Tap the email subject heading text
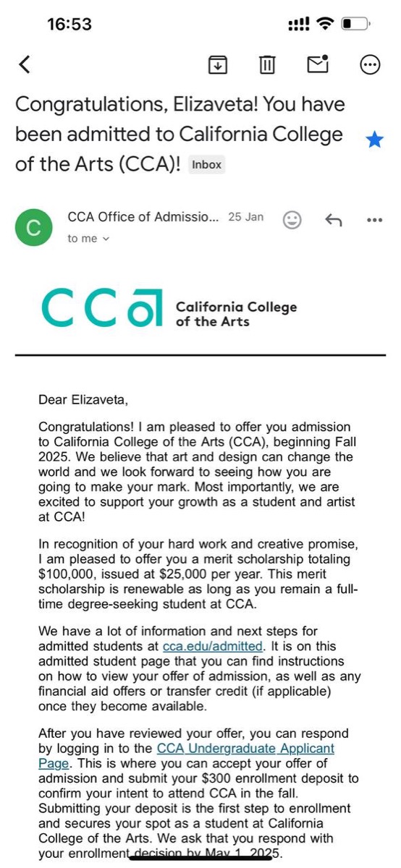Viewport: 401px width, 868px height. [x=180, y=134]
